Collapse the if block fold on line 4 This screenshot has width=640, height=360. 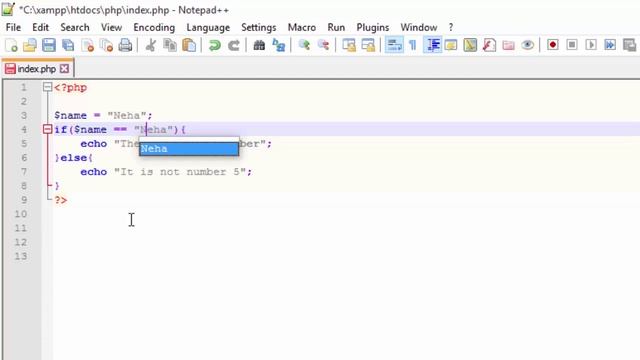pyautogui.click(x=47, y=129)
